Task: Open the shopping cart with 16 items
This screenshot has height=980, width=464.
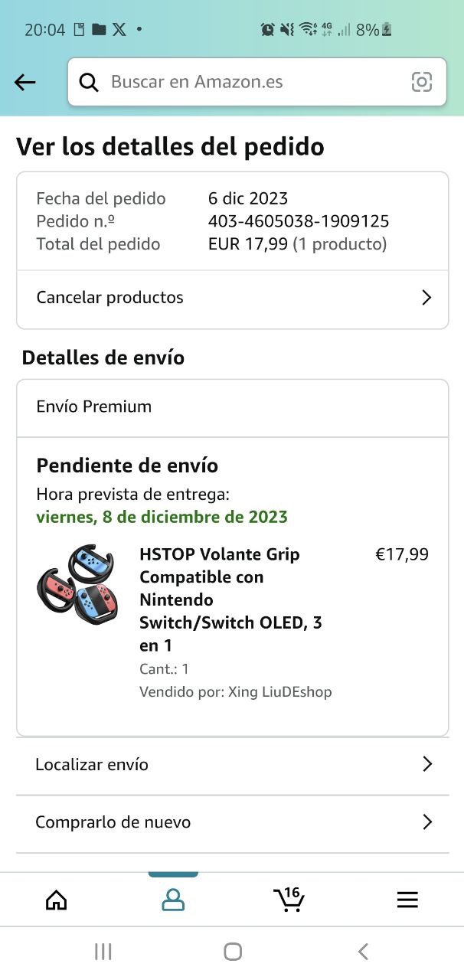Action: tap(289, 900)
